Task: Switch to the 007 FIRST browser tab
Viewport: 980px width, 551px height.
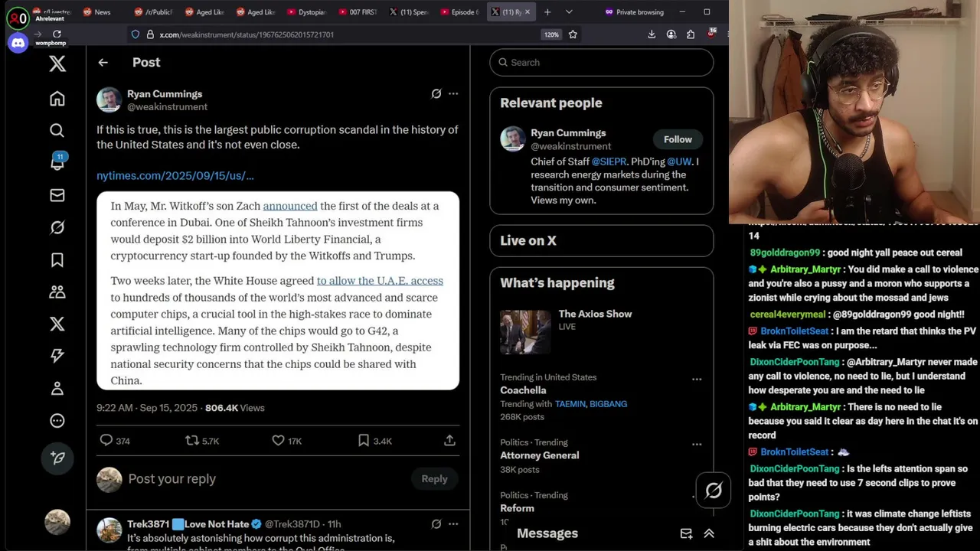Action: pyautogui.click(x=358, y=11)
